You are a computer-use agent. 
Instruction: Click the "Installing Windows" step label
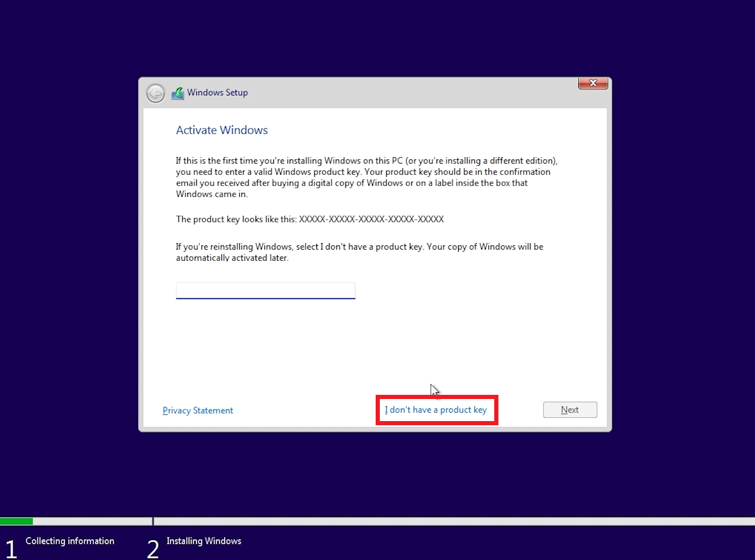(x=204, y=541)
